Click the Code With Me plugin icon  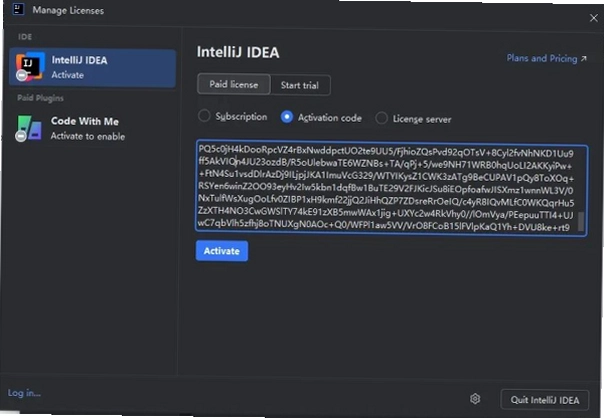pyautogui.click(x=29, y=128)
